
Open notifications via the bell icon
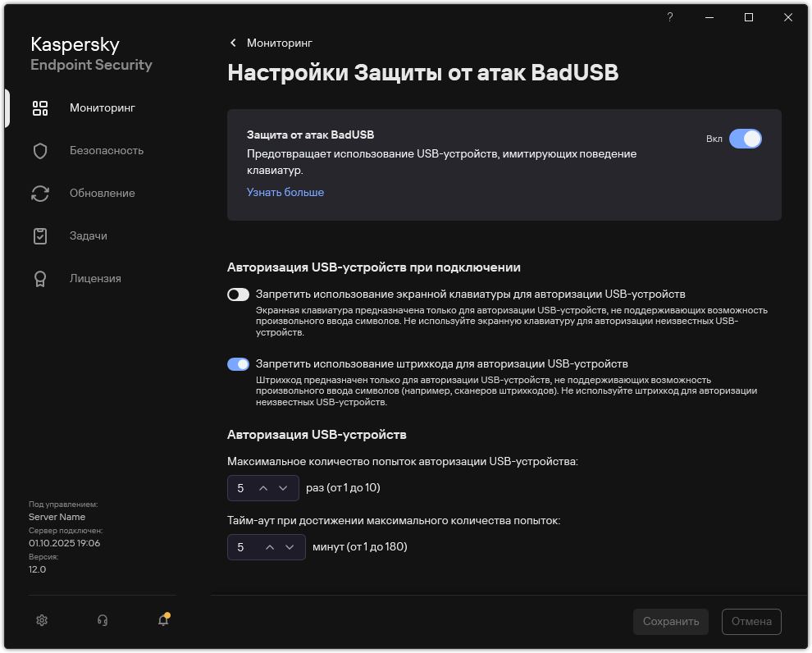point(162,621)
